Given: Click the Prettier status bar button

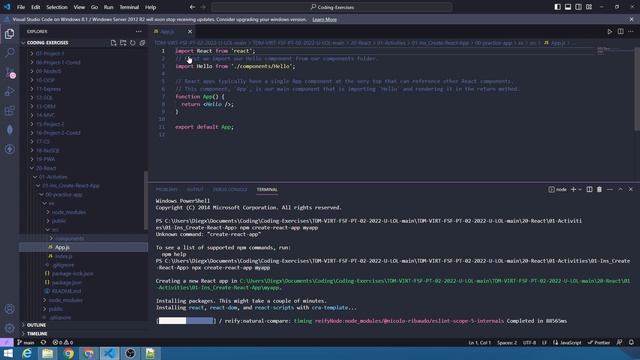Looking at the screenshot, I should pos(599,342).
